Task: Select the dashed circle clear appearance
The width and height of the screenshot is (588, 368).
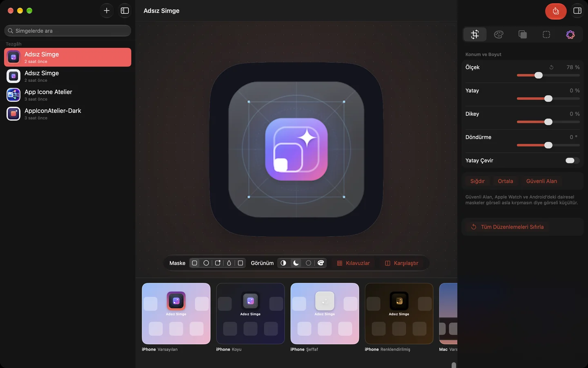Action: (308, 263)
